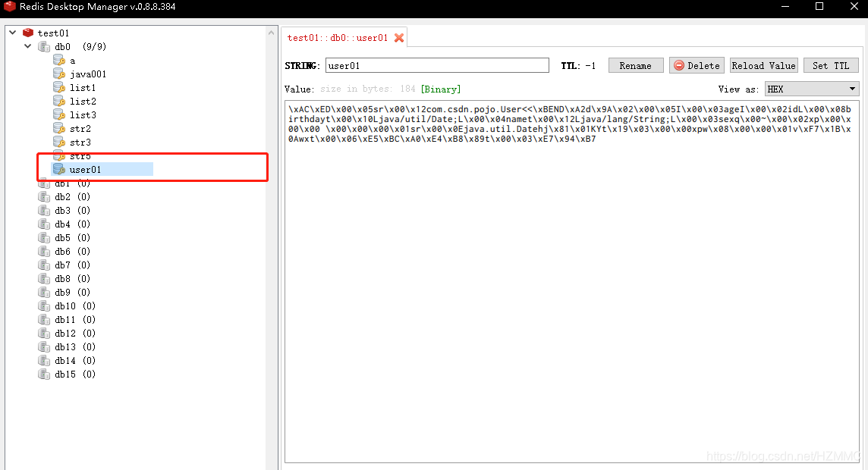The image size is (868, 470).
Task: Click the Set TTL button
Action: coord(831,65)
